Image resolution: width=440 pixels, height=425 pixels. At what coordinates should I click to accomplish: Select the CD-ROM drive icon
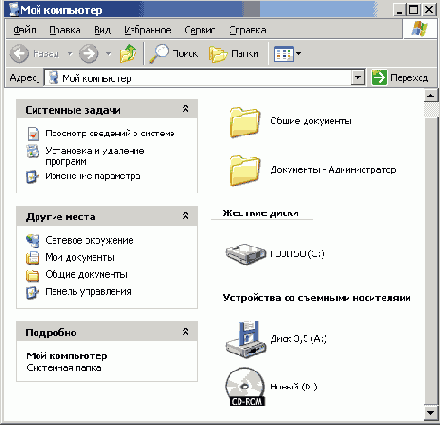(x=246, y=387)
